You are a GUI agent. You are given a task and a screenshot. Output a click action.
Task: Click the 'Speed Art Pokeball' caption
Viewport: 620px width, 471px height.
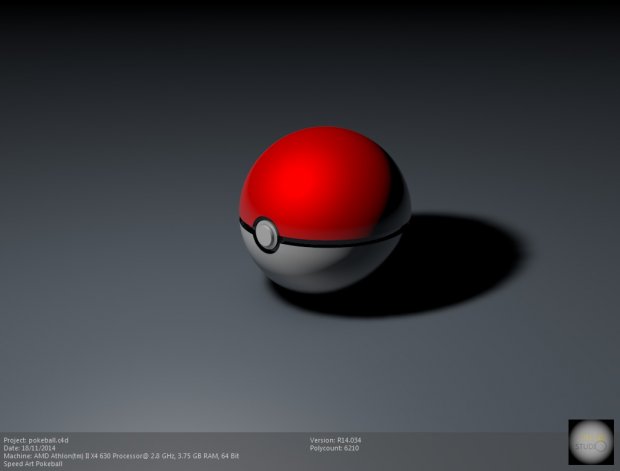click(34, 465)
